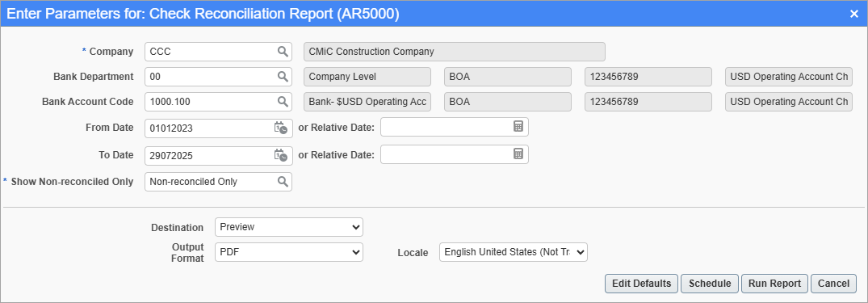
Task: Expand the Locale dropdown
Action: coord(514,252)
